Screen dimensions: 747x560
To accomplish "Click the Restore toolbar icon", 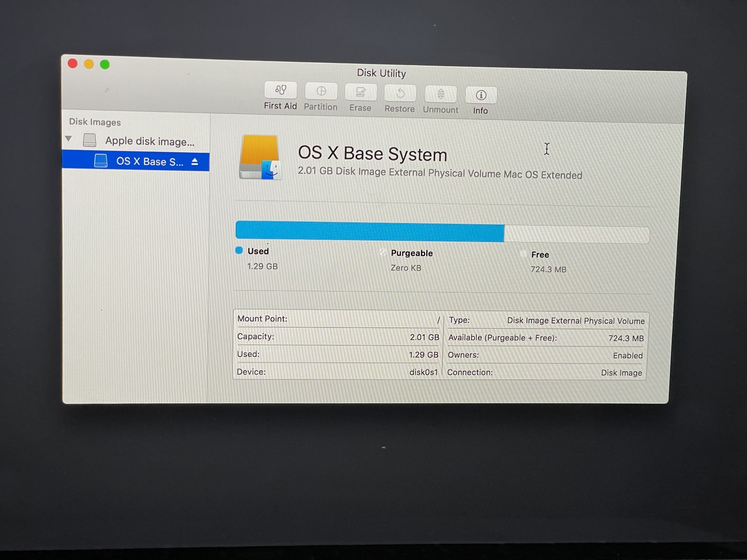I will (400, 93).
